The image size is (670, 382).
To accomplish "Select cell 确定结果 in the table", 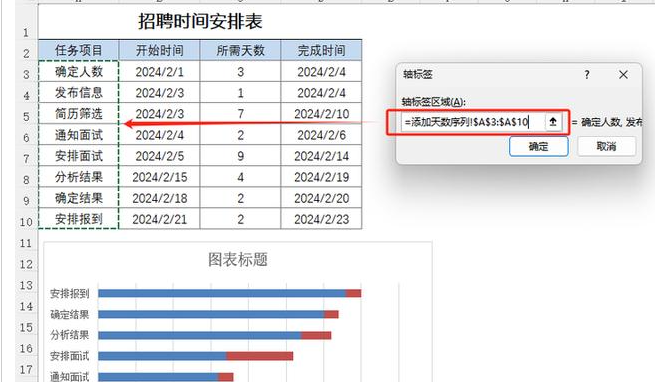I will pos(79,198).
